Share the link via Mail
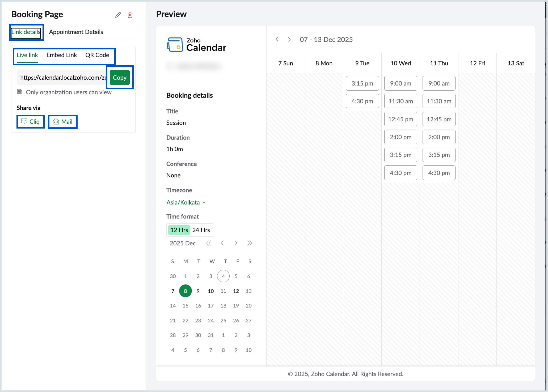Image resolution: width=548 pixels, height=392 pixels. coord(63,122)
